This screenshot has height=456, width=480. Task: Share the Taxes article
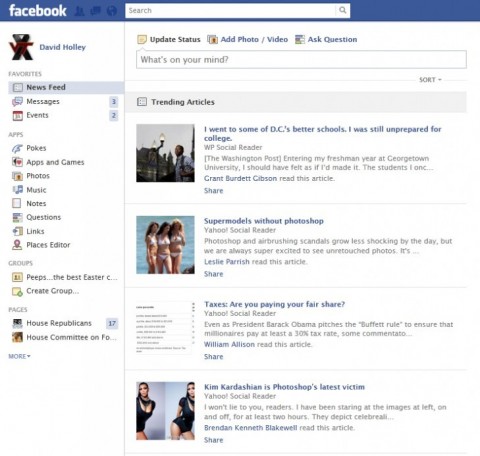[214, 357]
